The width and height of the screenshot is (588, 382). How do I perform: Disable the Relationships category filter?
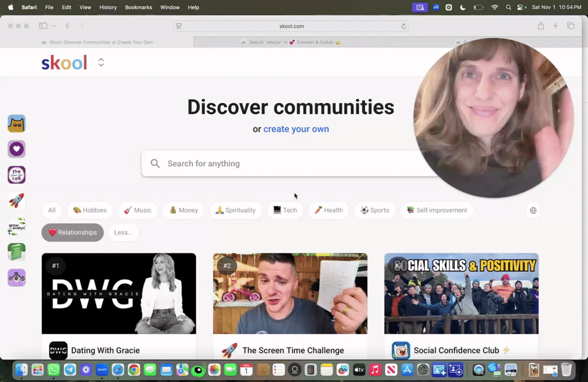click(72, 232)
